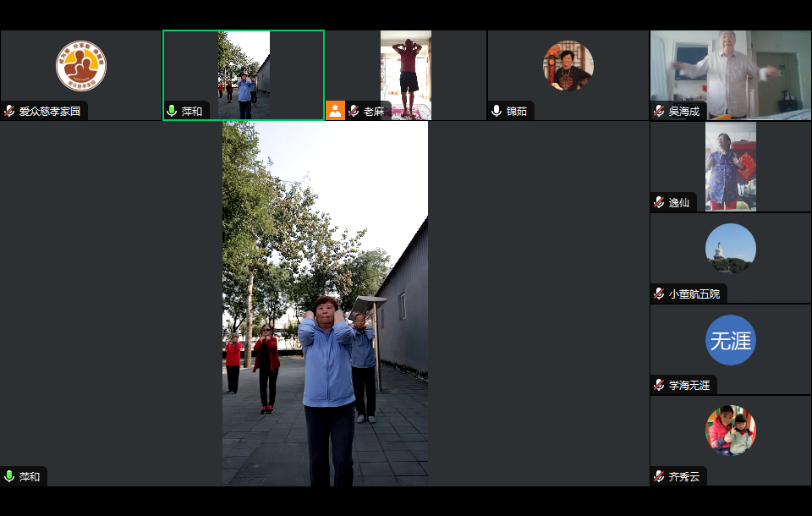
Task: Click the blue 无涯 avatar circle
Action: [730, 340]
